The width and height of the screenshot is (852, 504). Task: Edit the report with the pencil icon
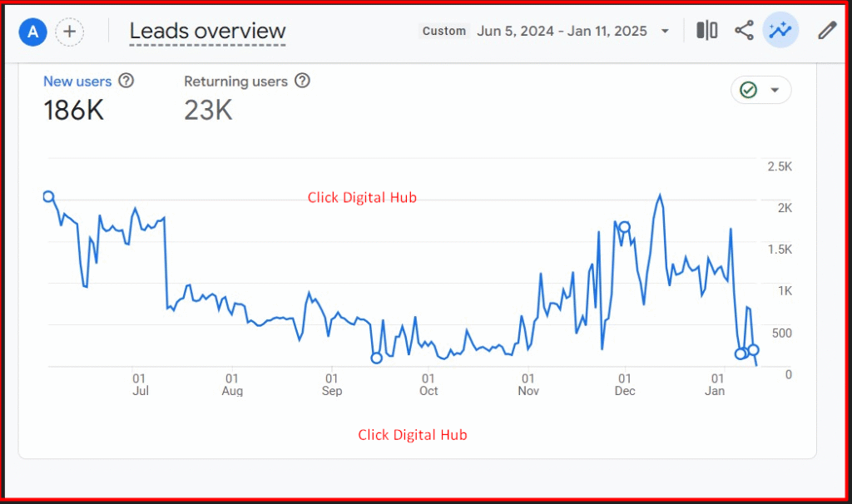click(x=826, y=31)
